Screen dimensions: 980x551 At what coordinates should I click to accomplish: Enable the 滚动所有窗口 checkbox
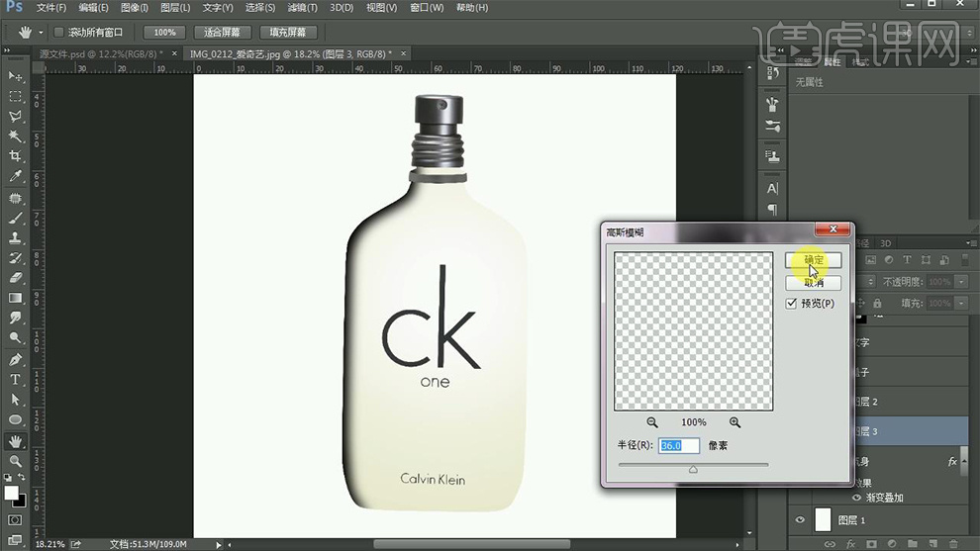[58, 32]
